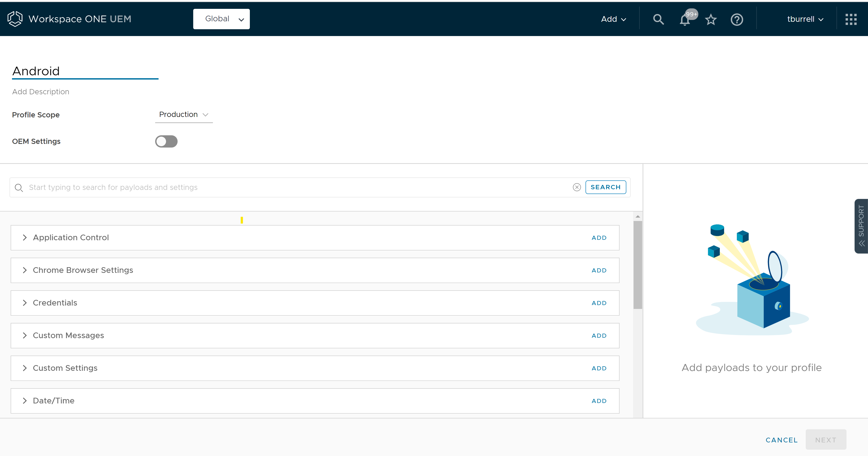Expand the Credentials payload chevron
Image resolution: width=868 pixels, height=456 pixels.
(x=25, y=303)
